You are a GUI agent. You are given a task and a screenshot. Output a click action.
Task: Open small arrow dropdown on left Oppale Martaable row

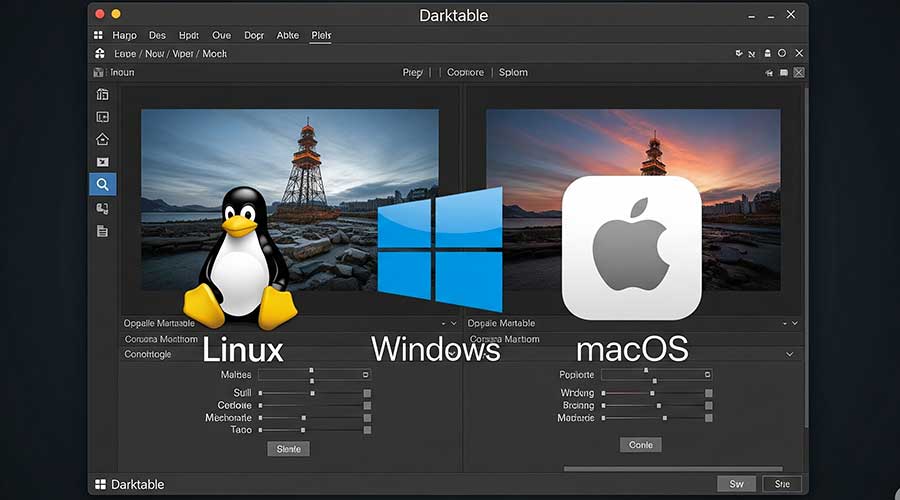(444, 324)
